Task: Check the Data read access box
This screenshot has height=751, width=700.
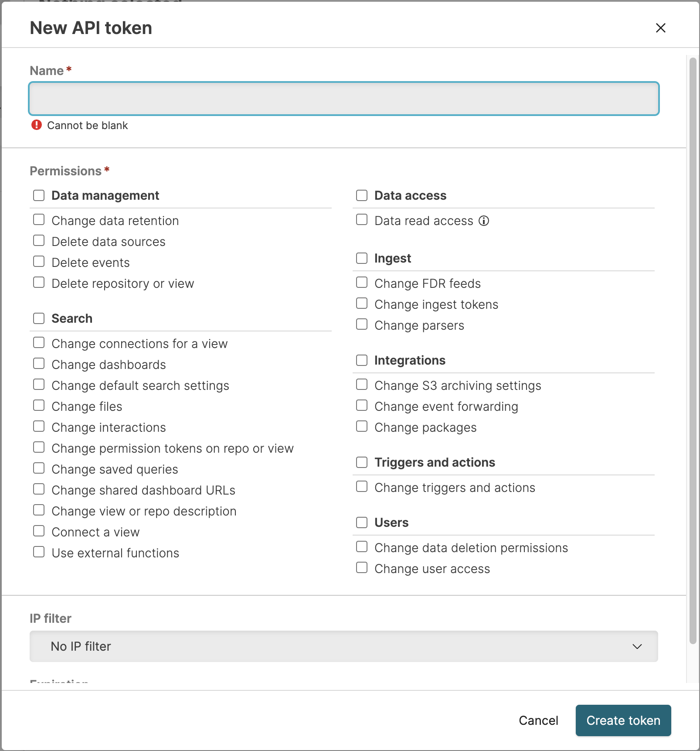Action: [362, 220]
